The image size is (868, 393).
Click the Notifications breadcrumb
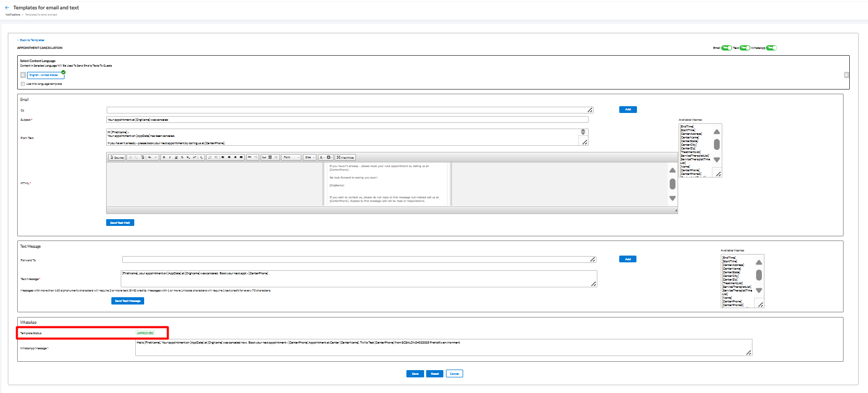pyautogui.click(x=13, y=15)
